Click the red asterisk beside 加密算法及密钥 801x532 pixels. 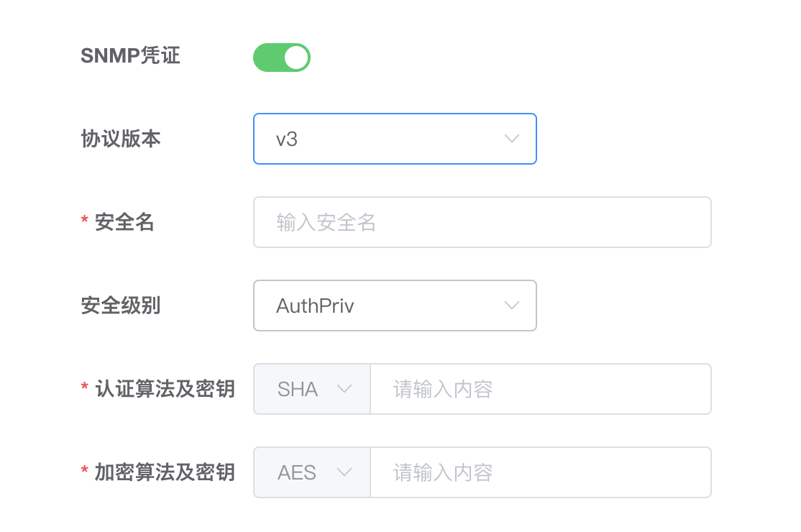pos(84,469)
